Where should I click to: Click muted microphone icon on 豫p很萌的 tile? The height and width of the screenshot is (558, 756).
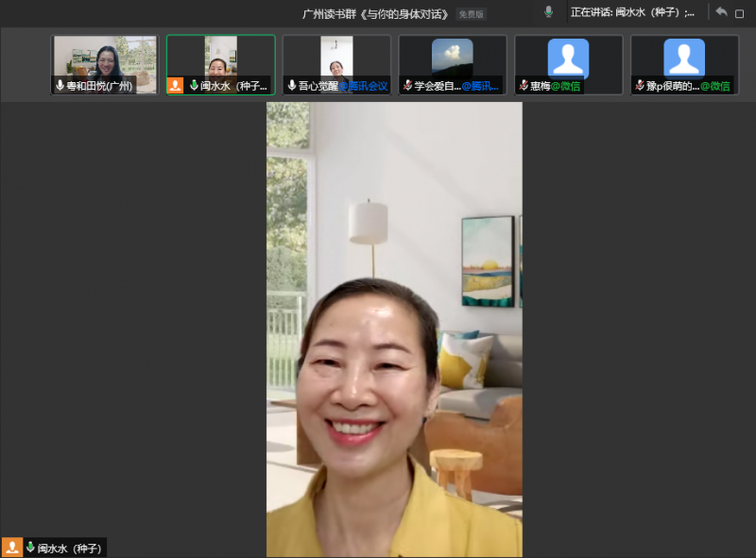(x=640, y=86)
